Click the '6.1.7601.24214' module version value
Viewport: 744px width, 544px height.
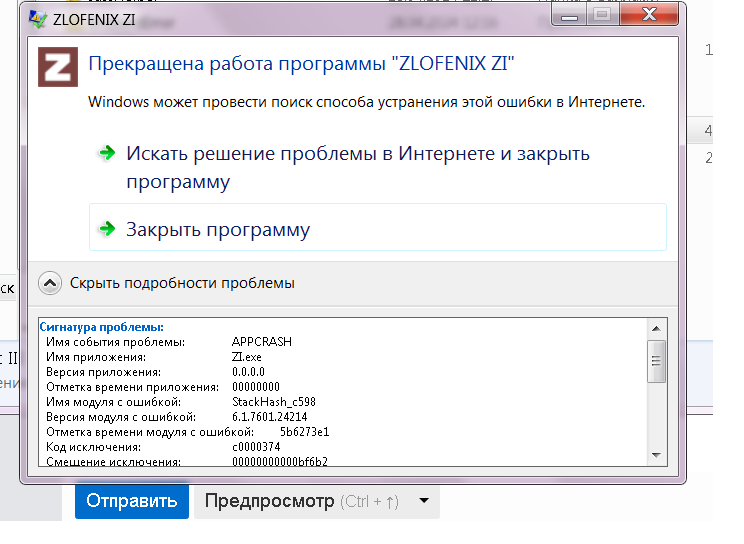270,417
